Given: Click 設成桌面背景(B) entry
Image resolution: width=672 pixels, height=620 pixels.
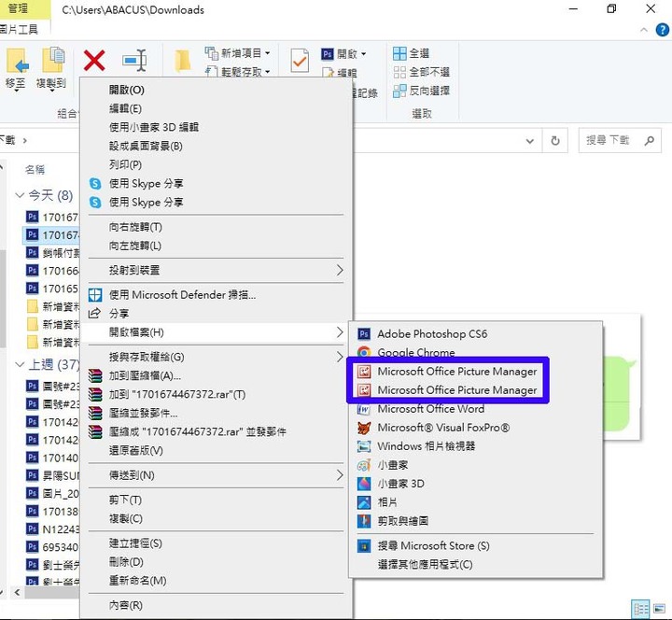Looking at the screenshot, I should 216,147.
